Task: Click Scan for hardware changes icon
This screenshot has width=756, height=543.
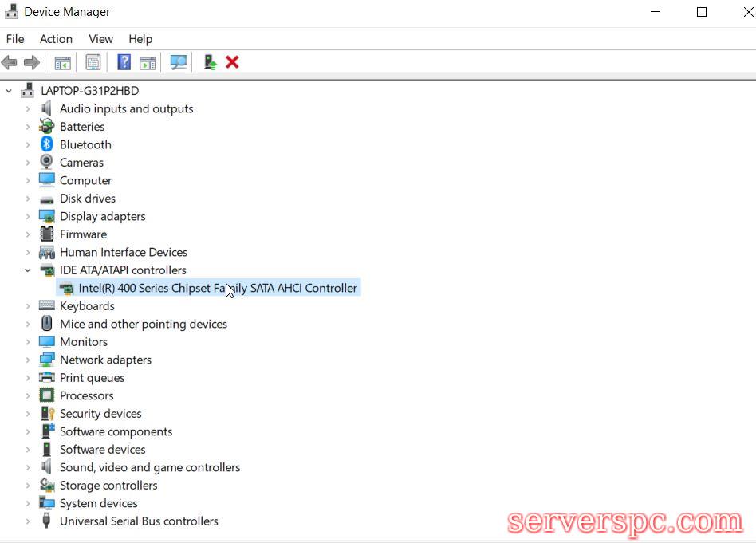Action: click(x=179, y=62)
